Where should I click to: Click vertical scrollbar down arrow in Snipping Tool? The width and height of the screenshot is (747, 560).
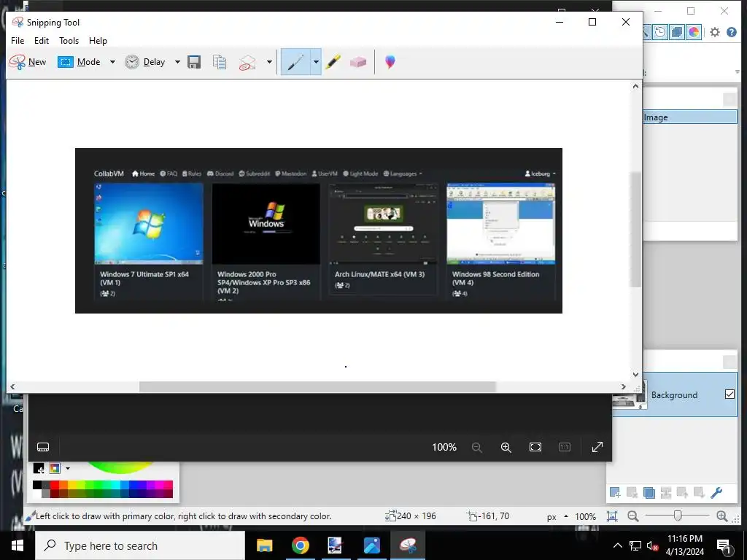point(635,374)
